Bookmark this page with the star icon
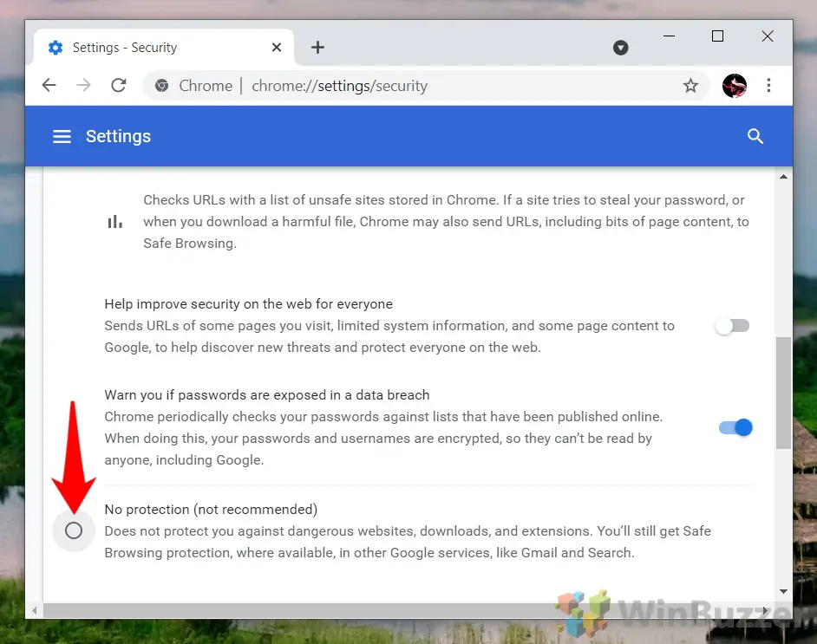Viewport: 817px width, 644px height. (x=690, y=86)
